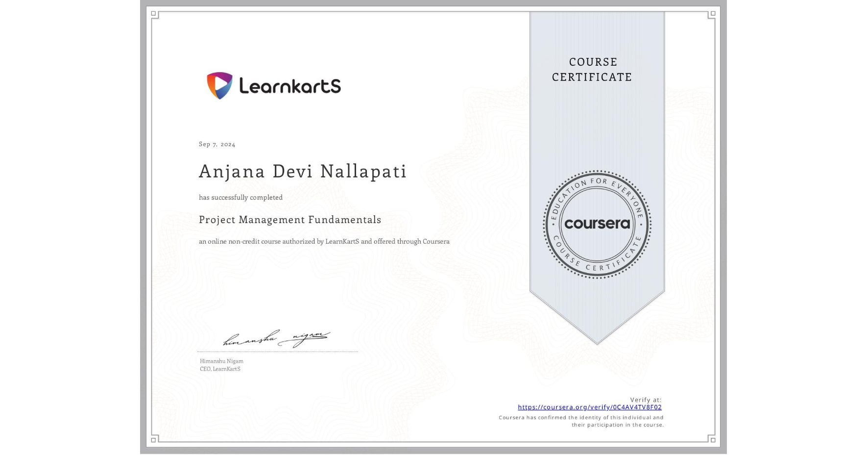Select the 'has successfully completed' text

click(241, 197)
